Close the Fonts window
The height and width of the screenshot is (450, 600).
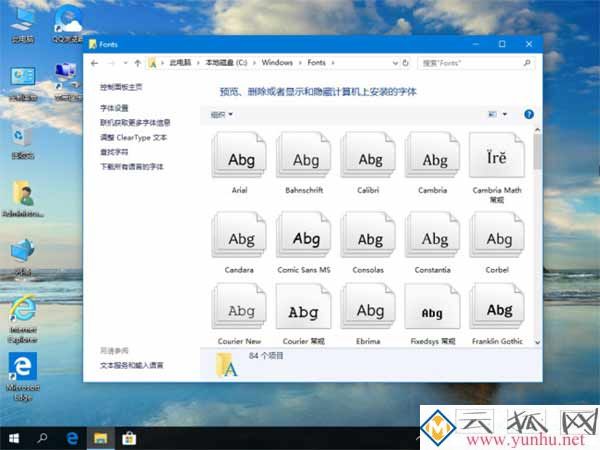point(529,44)
